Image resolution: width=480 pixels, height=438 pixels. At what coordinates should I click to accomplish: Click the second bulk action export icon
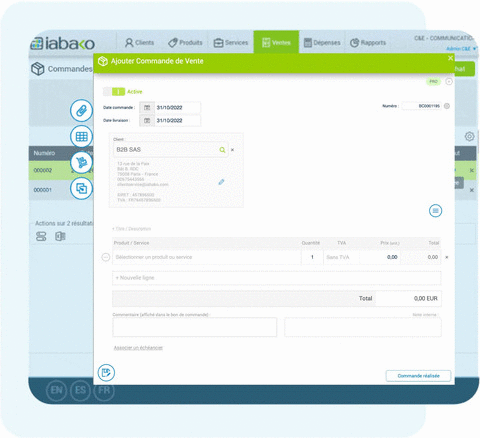(x=60, y=237)
